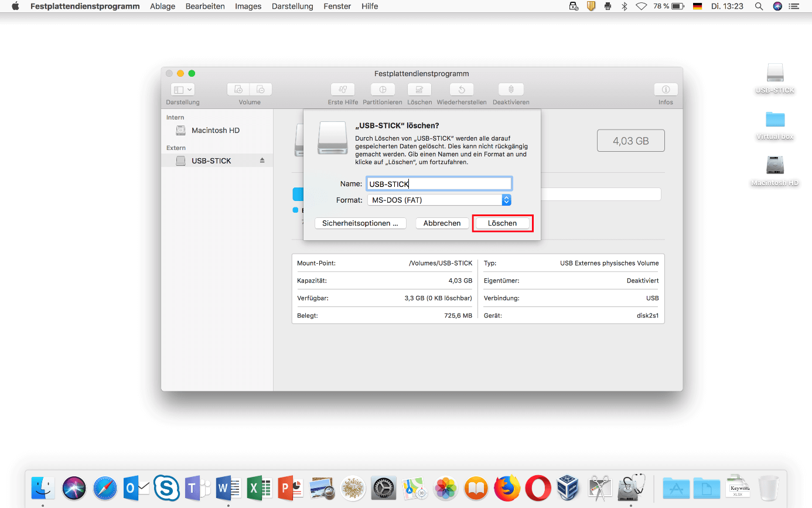Viewport: 812px width, 508px height.
Task: Open the Trash in the Dock
Action: tap(769, 487)
